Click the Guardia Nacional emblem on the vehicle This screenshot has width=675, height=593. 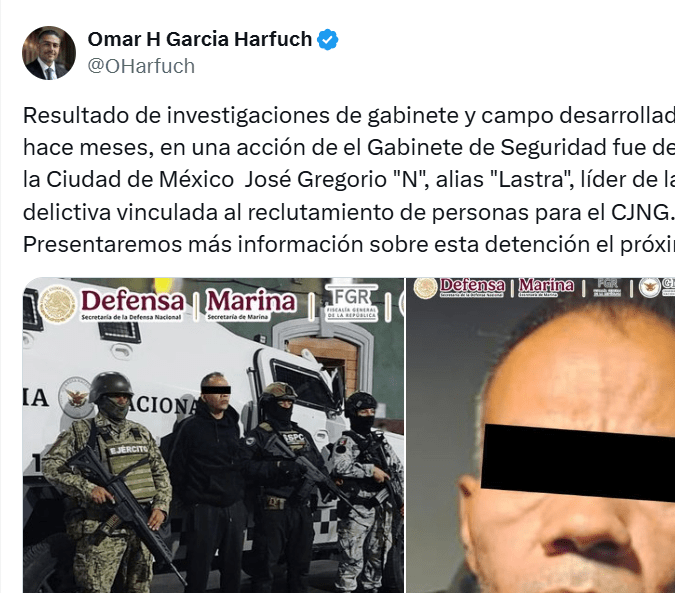click(77, 397)
